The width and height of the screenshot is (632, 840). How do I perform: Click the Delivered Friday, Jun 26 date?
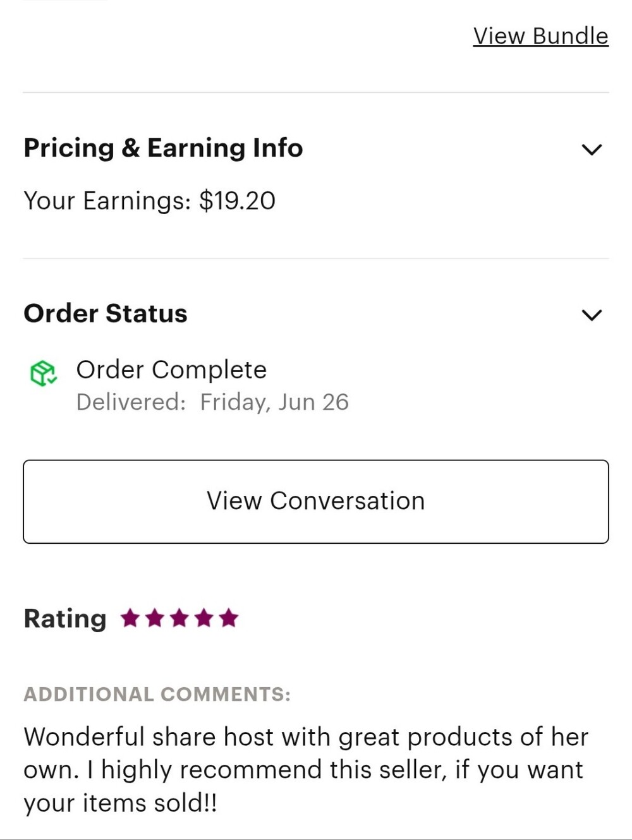(212, 402)
